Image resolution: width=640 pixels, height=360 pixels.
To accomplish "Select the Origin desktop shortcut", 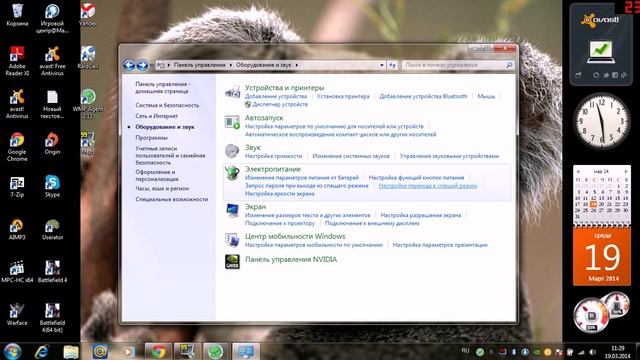I will [x=52, y=144].
